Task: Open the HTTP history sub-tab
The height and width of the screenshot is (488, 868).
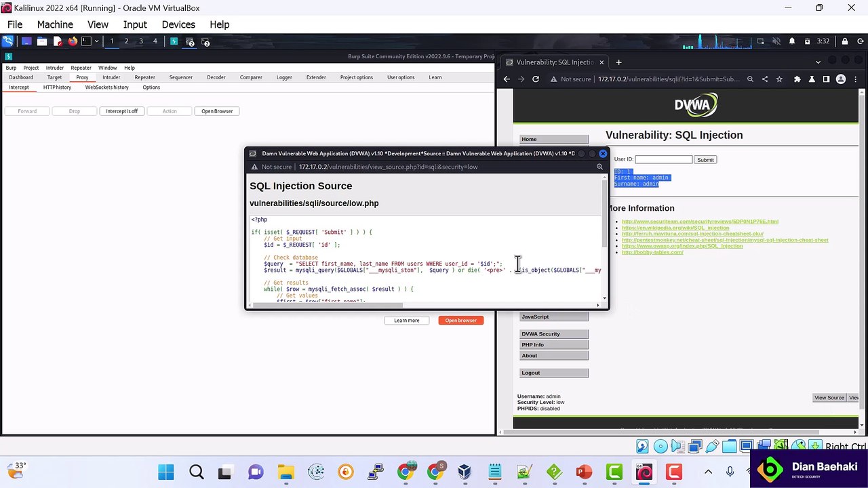Action: pyautogui.click(x=57, y=87)
